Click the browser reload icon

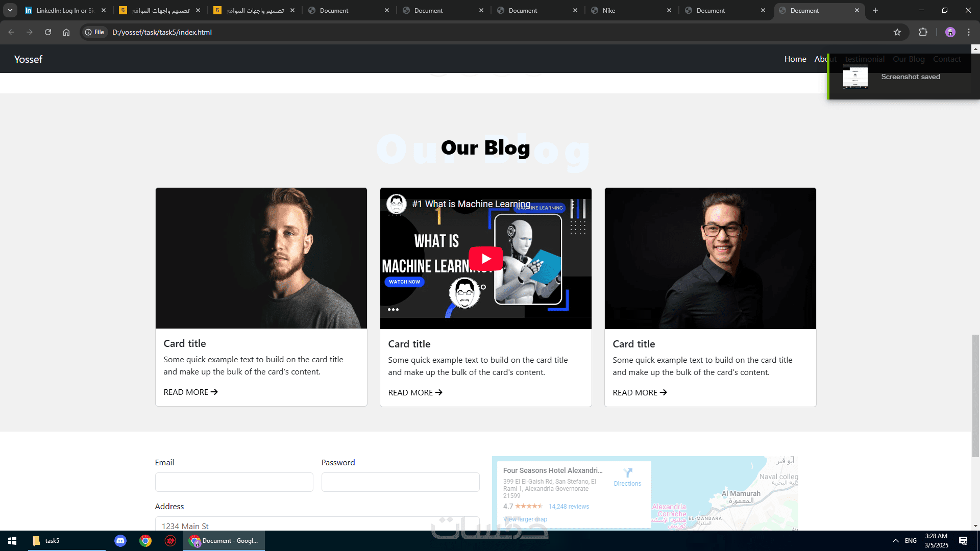48,32
